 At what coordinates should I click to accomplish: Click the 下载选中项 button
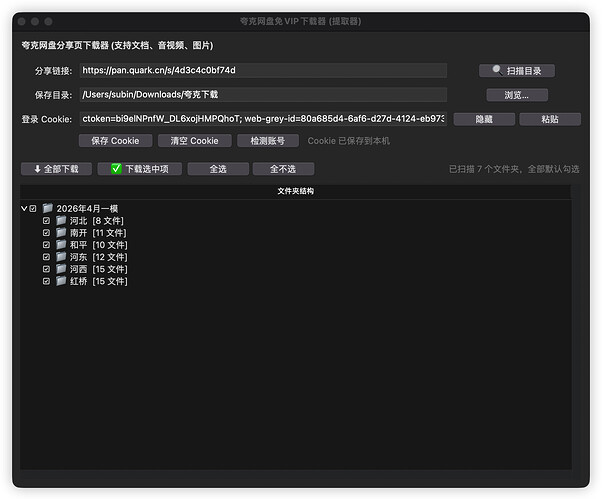coord(139,169)
